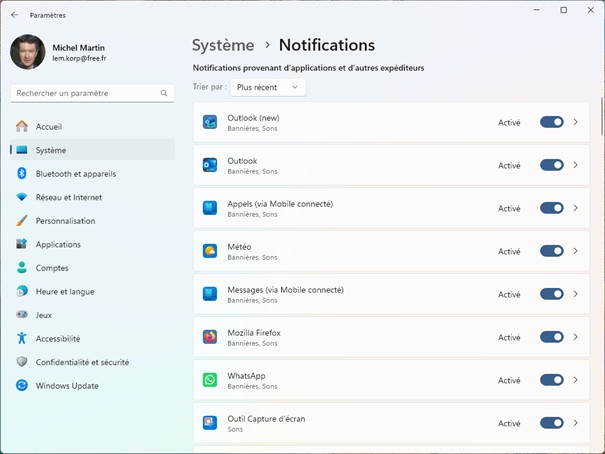
Task: Click the Mozilla Firefox app icon
Action: pyautogui.click(x=210, y=337)
